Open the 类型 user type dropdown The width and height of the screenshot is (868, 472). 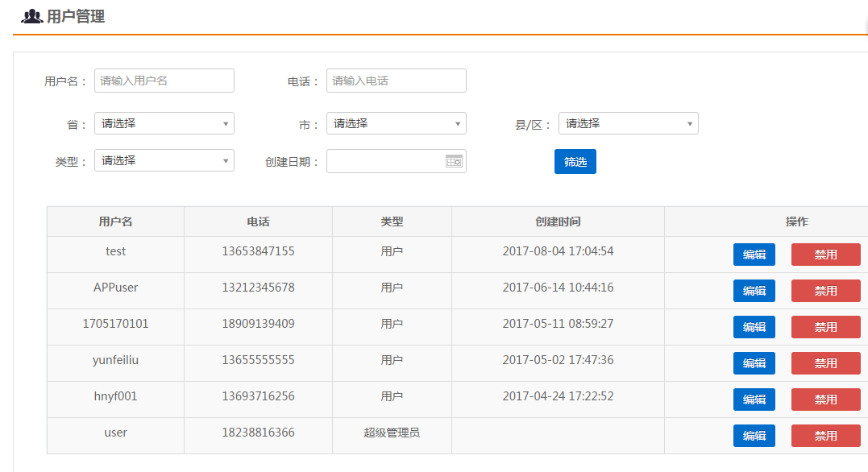point(164,160)
